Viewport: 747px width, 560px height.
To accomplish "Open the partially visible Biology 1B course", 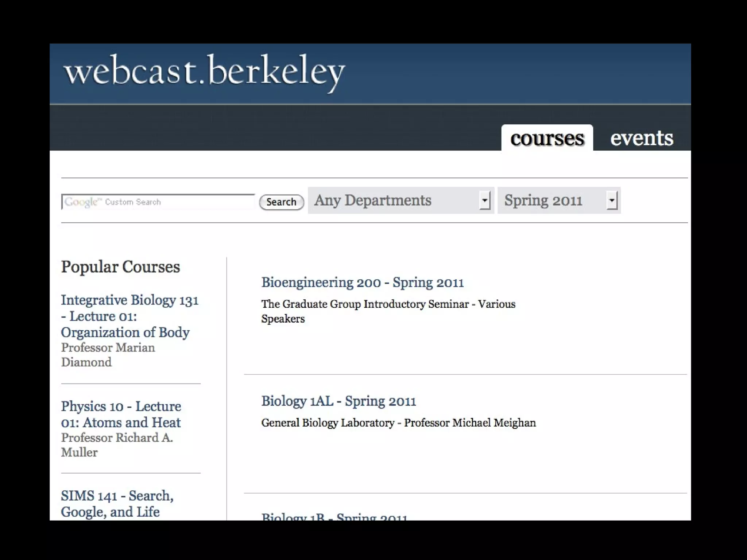I will [x=334, y=517].
